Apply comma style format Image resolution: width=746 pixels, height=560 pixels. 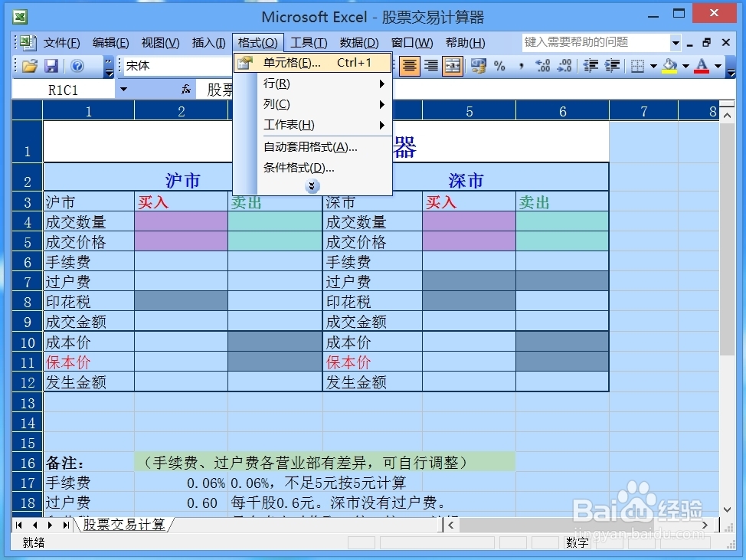coord(522,66)
